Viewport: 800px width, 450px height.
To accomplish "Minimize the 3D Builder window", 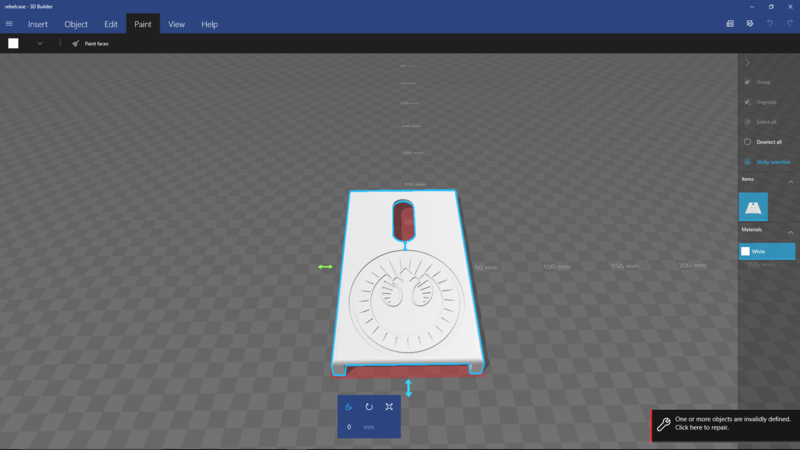I will (x=752, y=7).
